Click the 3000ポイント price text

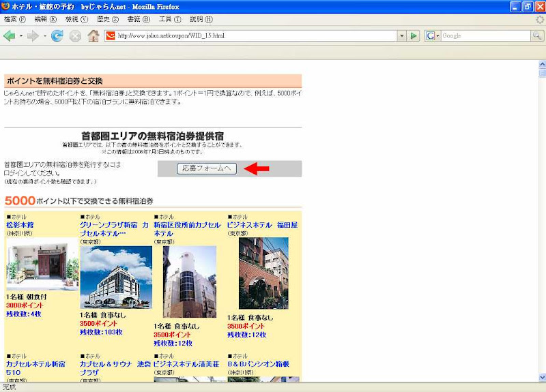[25, 305]
